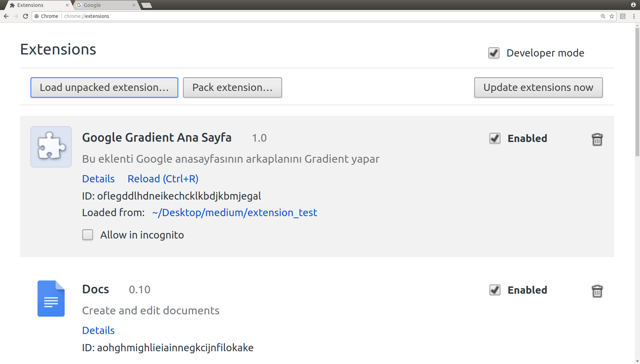Click the Bu eklenti Google description text
The image size is (640, 364).
tap(231, 159)
